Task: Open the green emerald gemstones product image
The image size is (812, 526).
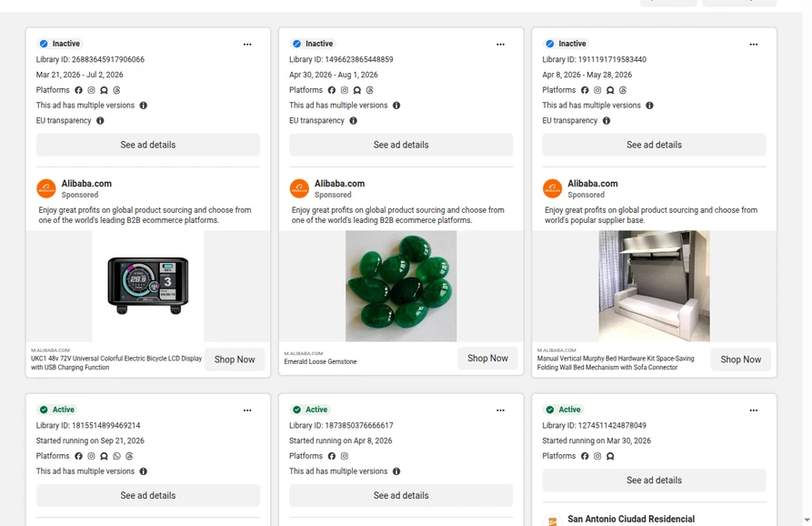Action: pyautogui.click(x=401, y=286)
